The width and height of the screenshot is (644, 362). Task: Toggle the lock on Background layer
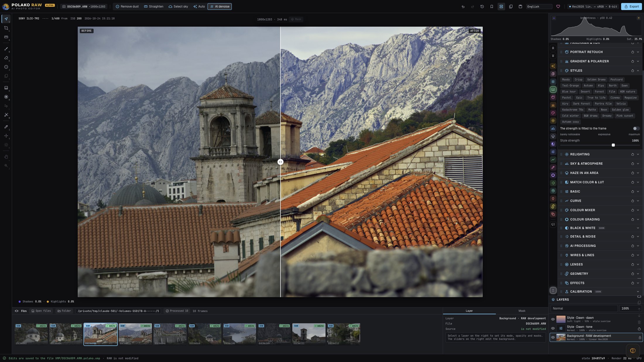click(640, 338)
